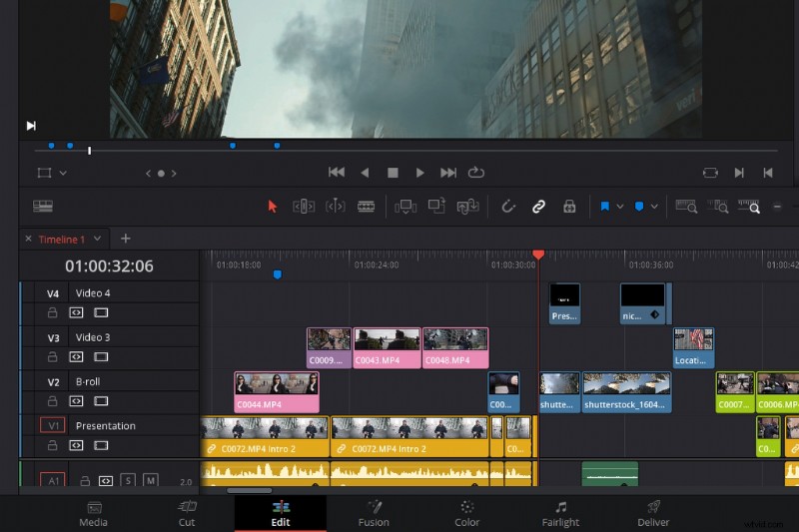Mute audio track A1
Image resolution: width=799 pixels, height=532 pixels.
(151, 480)
